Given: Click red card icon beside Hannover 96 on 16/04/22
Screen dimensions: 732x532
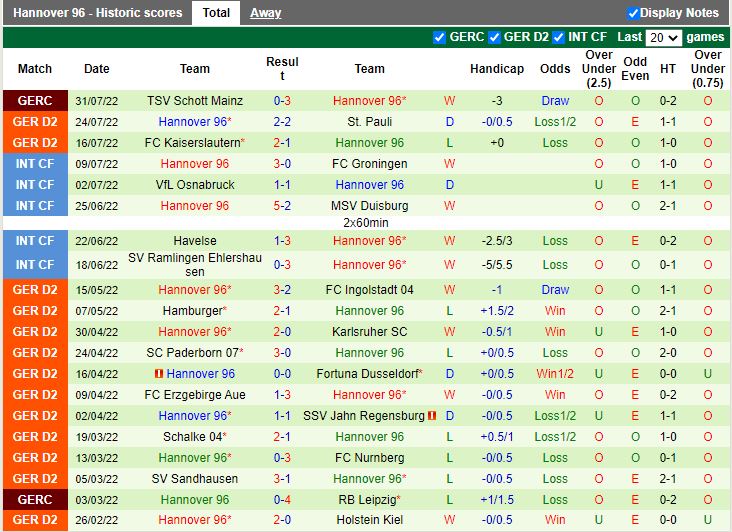Looking at the screenshot, I should [159, 374].
